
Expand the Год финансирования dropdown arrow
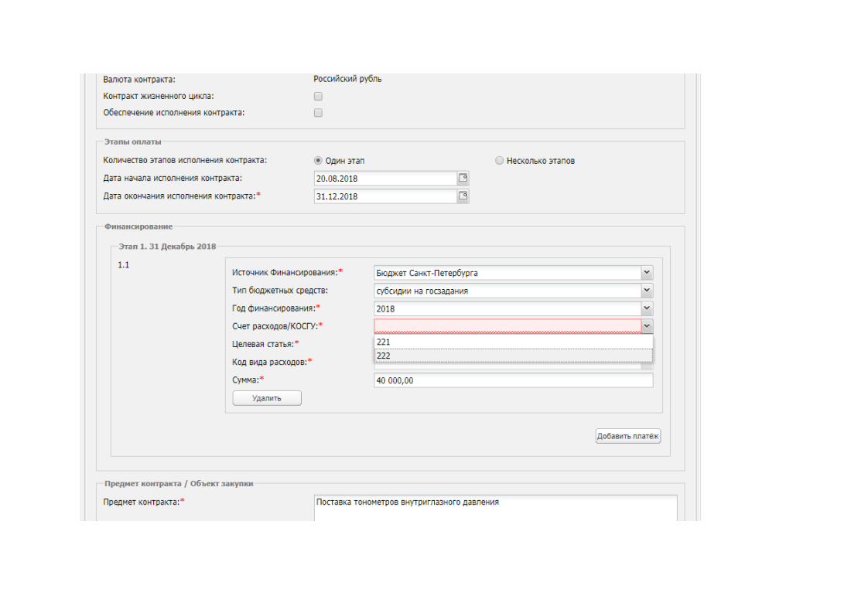pos(647,308)
